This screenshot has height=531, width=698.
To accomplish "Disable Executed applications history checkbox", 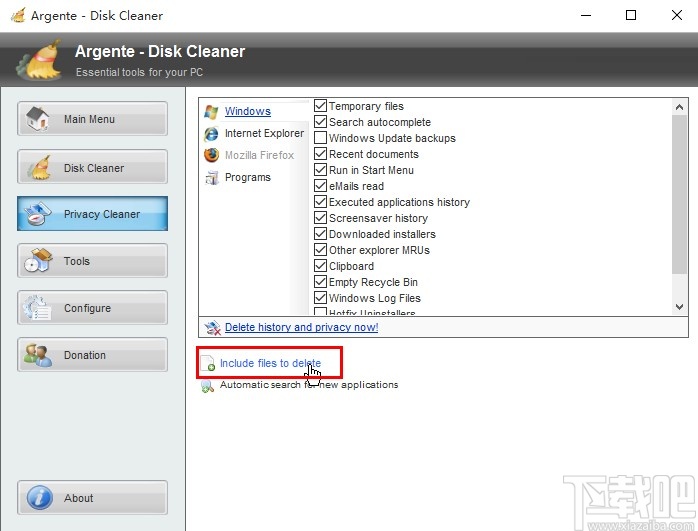I will click(321, 202).
